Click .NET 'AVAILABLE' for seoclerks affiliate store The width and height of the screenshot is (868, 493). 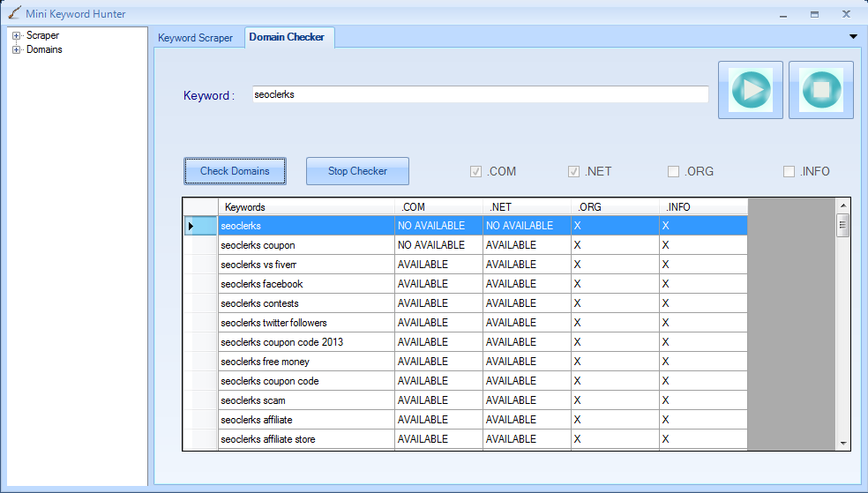click(527, 439)
